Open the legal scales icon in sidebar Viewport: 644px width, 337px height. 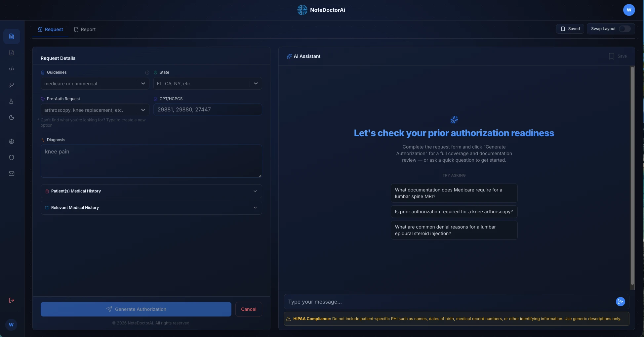12,141
